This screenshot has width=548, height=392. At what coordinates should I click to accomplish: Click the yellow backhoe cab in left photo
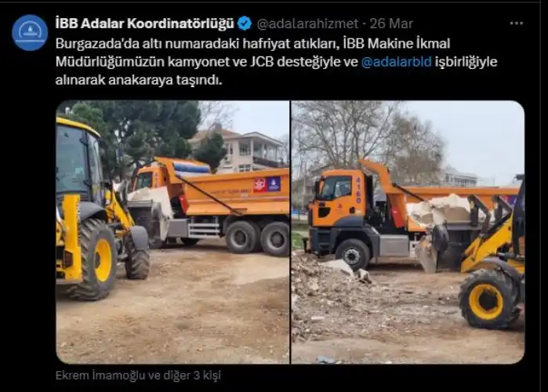pyautogui.click(x=78, y=161)
